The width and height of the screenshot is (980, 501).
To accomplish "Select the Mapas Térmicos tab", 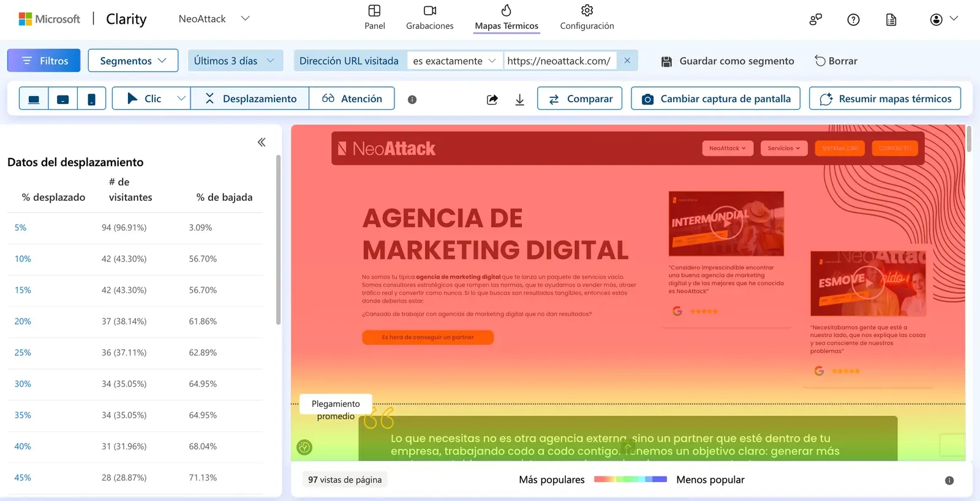I will click(x=507, y=18).
